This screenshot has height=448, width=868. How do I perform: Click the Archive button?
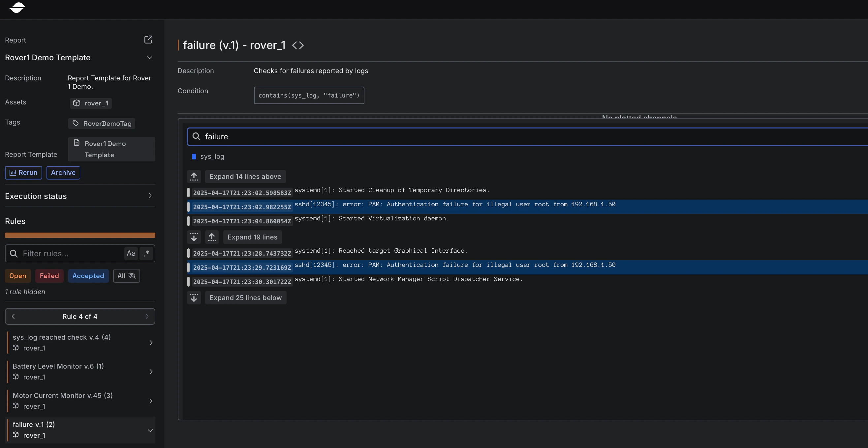pyautogui.click(x=63, y=172)
